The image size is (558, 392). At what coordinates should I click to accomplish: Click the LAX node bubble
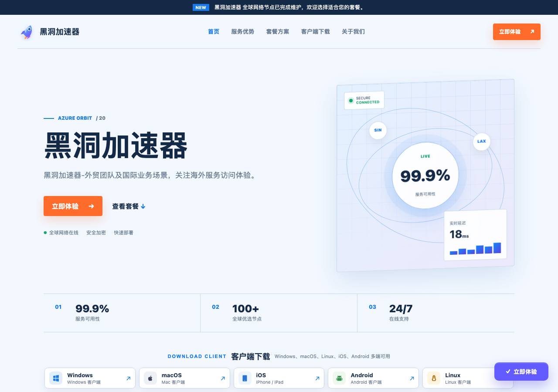pos(482,142)
